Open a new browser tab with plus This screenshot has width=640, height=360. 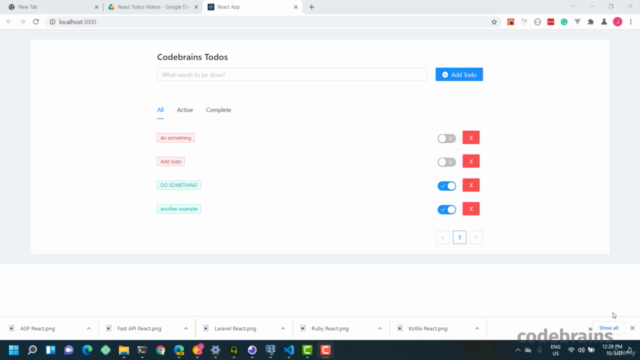(x=312, y=7)
